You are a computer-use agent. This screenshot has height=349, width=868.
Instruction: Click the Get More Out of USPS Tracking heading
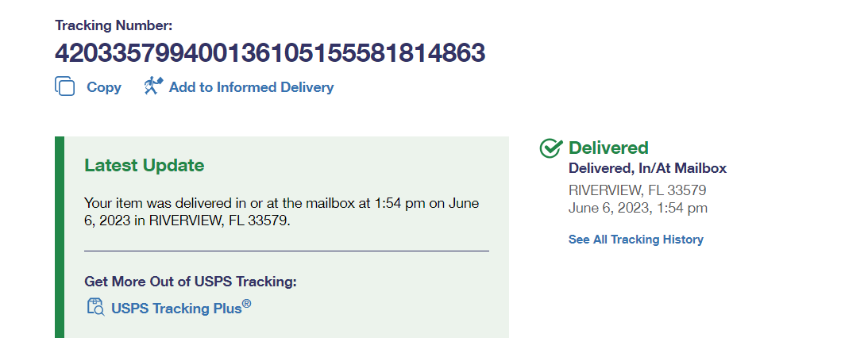(190, 282)
